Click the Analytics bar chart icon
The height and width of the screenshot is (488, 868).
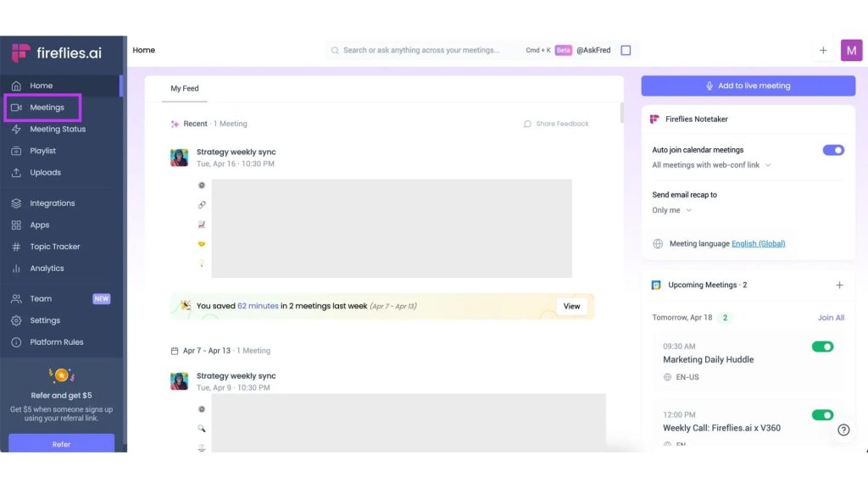16,269
